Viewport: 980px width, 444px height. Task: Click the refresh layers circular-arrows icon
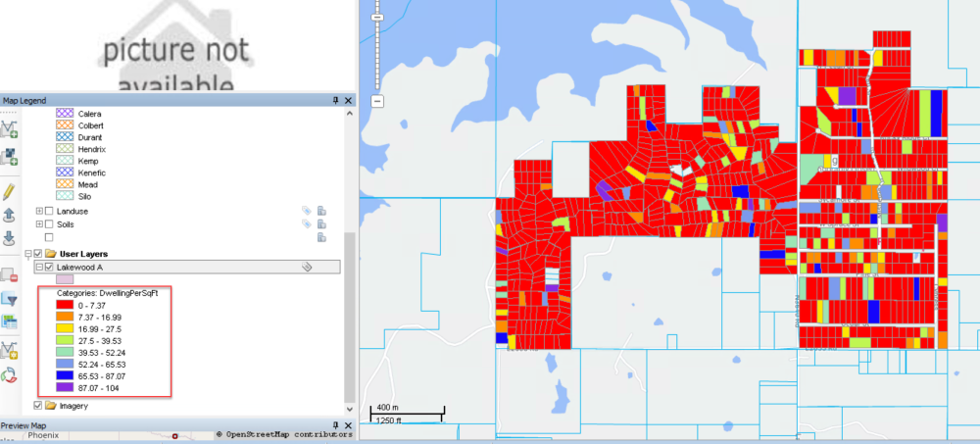pos(9,375)
